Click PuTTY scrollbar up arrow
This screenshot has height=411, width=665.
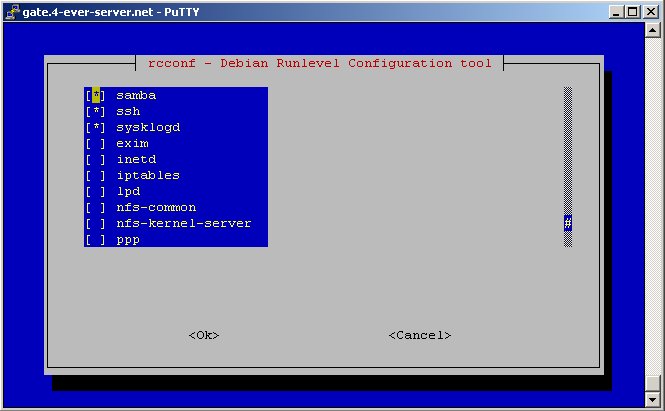pyautogui.click(x=652, y=30)
